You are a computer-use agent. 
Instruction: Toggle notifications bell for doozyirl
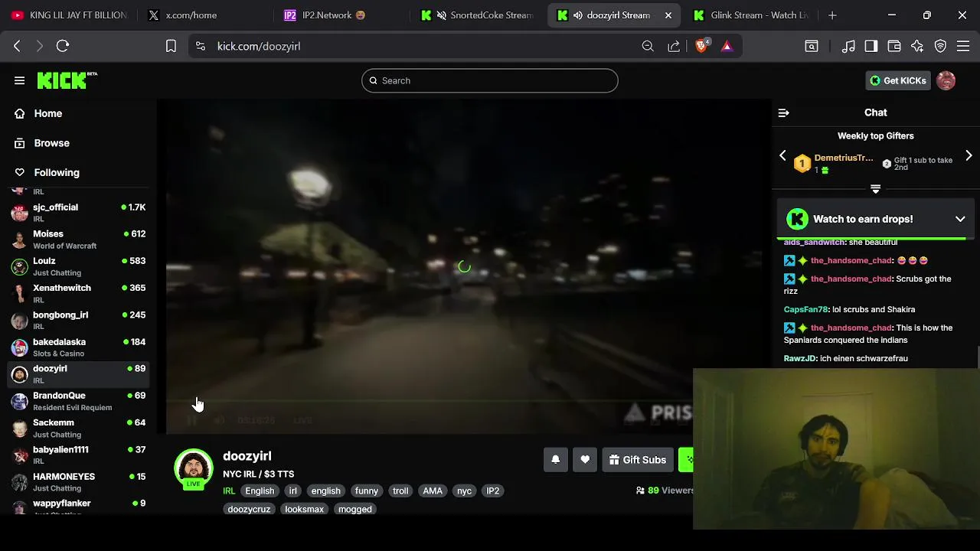(556, 460)
